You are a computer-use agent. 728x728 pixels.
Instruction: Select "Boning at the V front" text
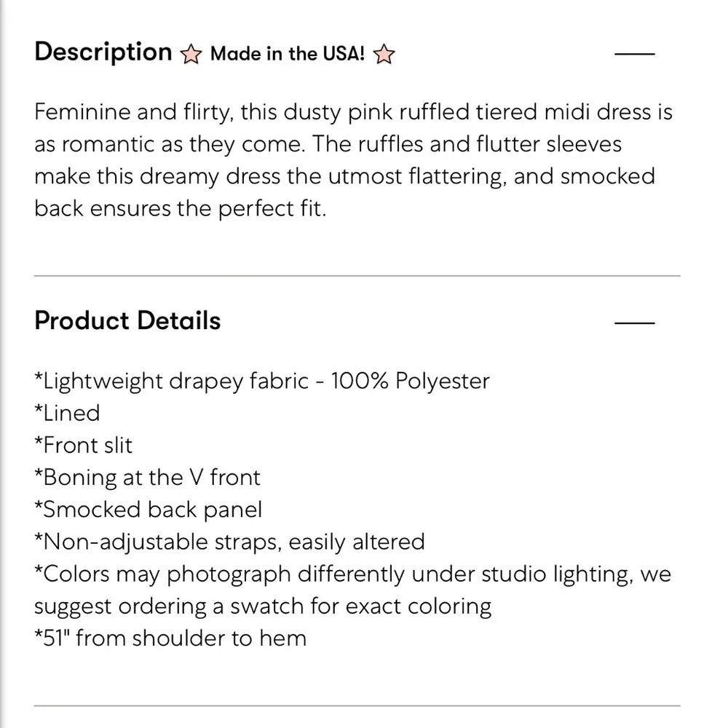point(147,478)
